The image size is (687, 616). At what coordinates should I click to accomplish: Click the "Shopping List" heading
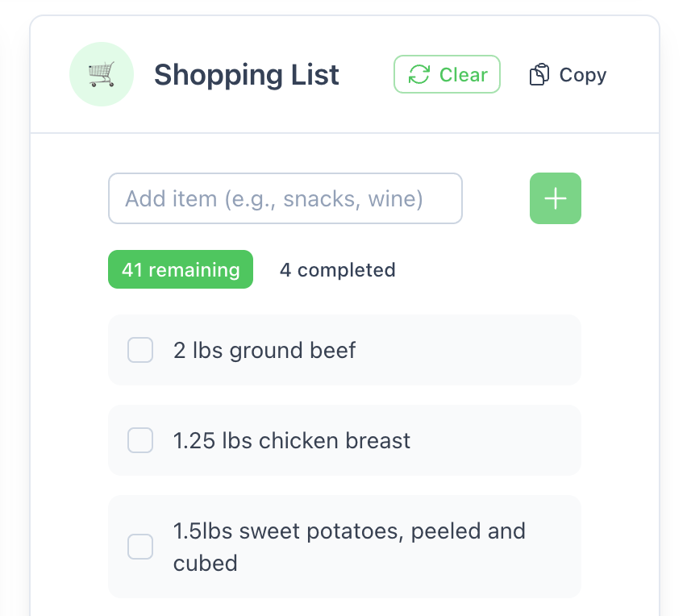[x=246, y=74]
